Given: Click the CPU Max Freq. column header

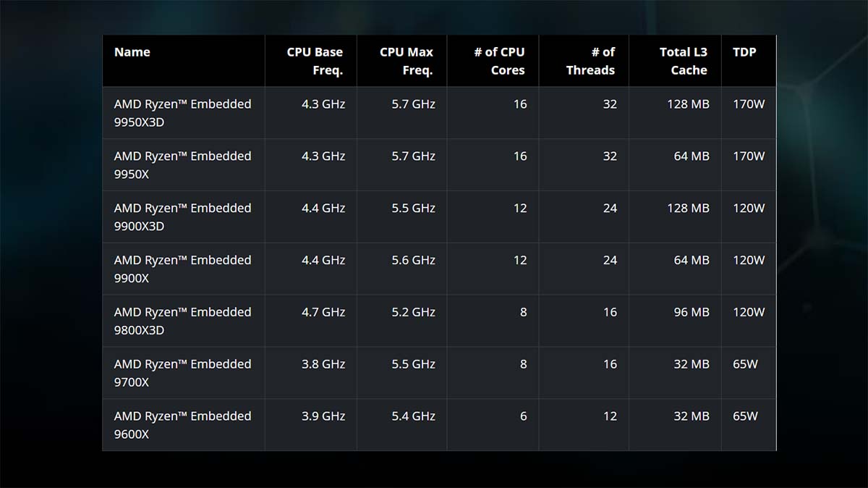Looking at the screenshot, I should click(407, 61).
